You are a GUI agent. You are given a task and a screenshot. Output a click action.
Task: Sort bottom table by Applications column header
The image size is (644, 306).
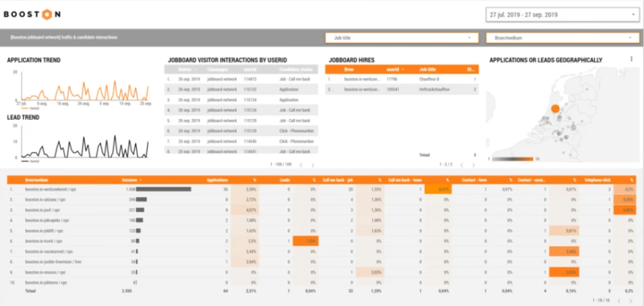pos(217,180)
